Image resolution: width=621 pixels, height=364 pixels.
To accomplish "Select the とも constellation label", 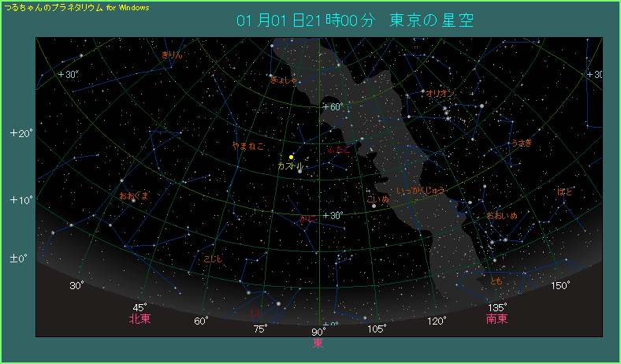I will pyautogui.click(x=496, y=281).
